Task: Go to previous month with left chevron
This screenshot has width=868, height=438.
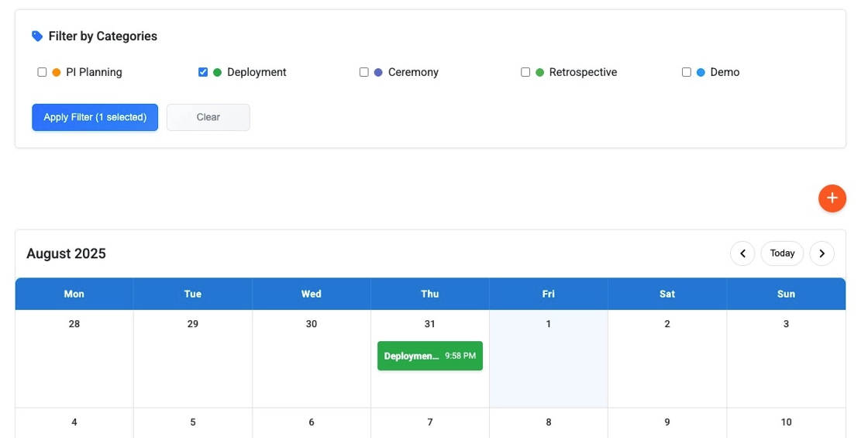Action: pos(742,253)
